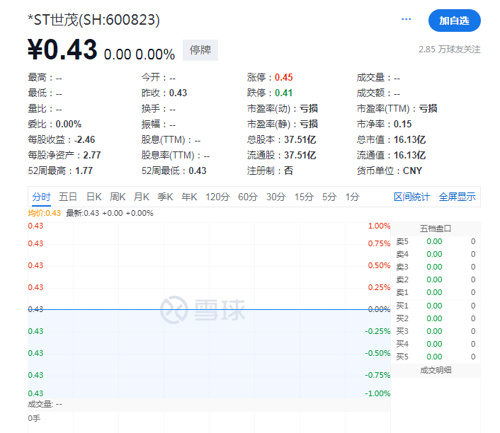Click the 昨收 value 0.43
The image size is (500, 433).
tap(178, 93)
